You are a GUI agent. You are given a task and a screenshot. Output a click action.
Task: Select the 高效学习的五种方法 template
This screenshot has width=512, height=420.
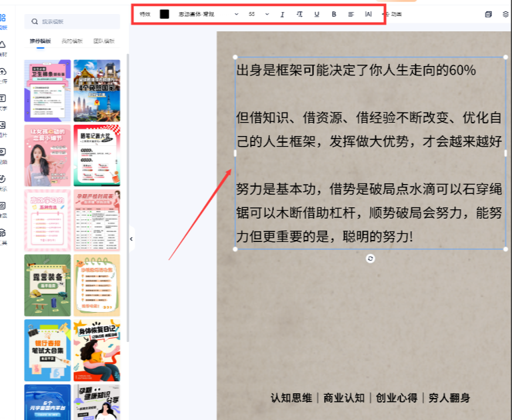(x=47, y=221)
